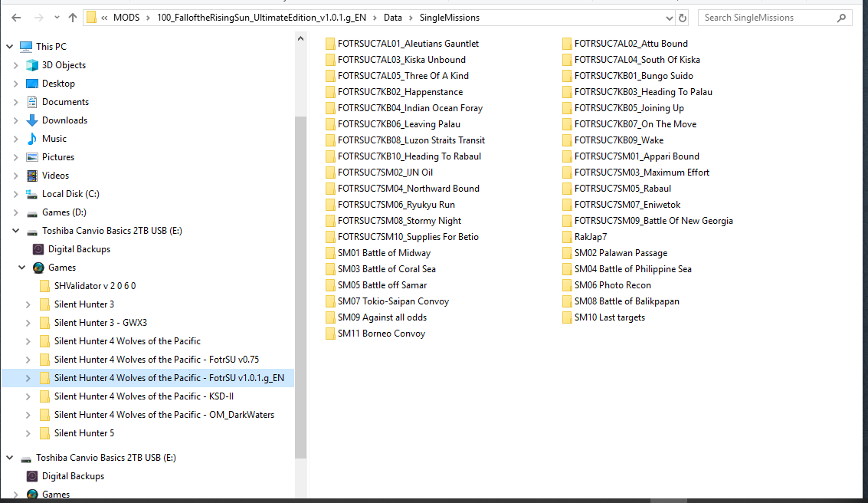
Task: Click the navigation pane scrollbar thumb
Action: pos(300,288)
